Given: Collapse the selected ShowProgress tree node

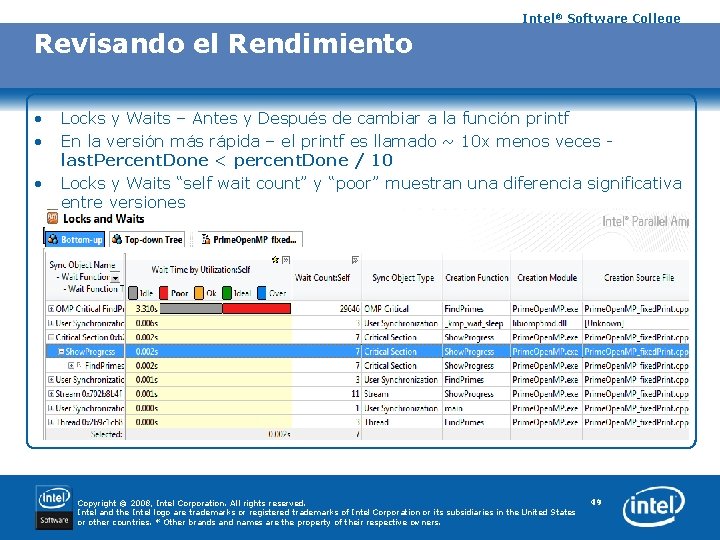Looking at the screenshot, I should pos(61,351).
